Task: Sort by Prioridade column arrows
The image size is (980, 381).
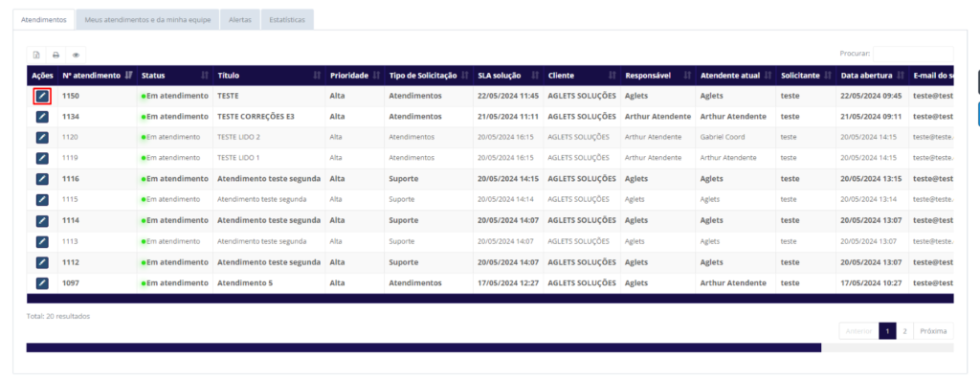Action: coord(376,76)
